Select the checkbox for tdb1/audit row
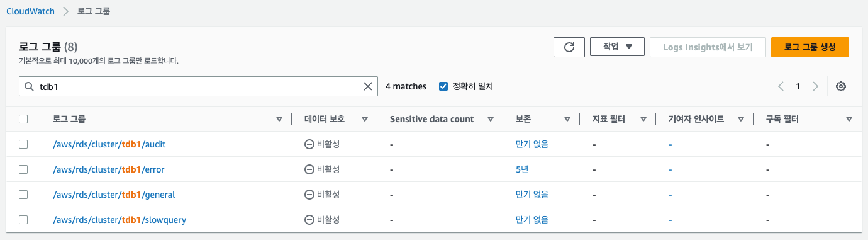868x240 pixels. [23, 144]
